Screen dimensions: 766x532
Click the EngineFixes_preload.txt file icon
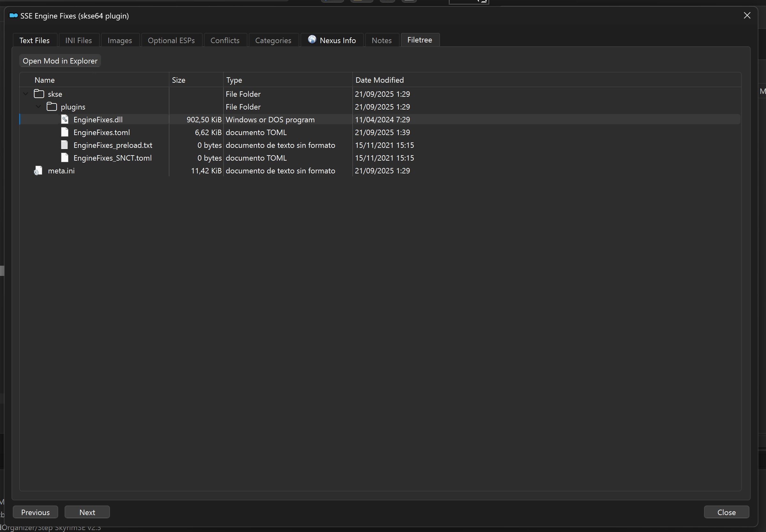point(65,145)
